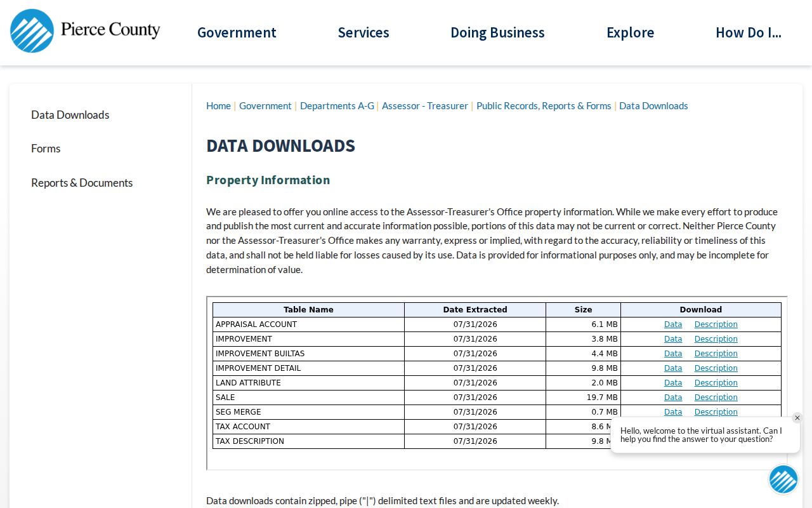The width and height of the screenshot is (812, 508).
Task: Click the 6.1 MB size cell
Action: point(583,324)
